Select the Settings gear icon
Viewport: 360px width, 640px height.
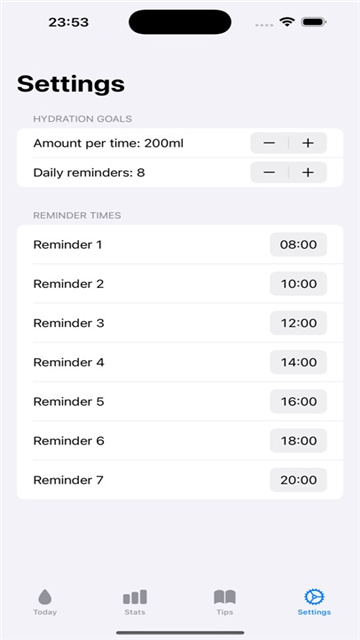point(314,597)
